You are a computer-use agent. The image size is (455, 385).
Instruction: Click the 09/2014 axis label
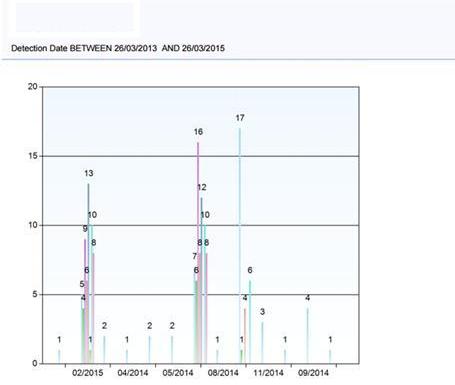point(313,373)
